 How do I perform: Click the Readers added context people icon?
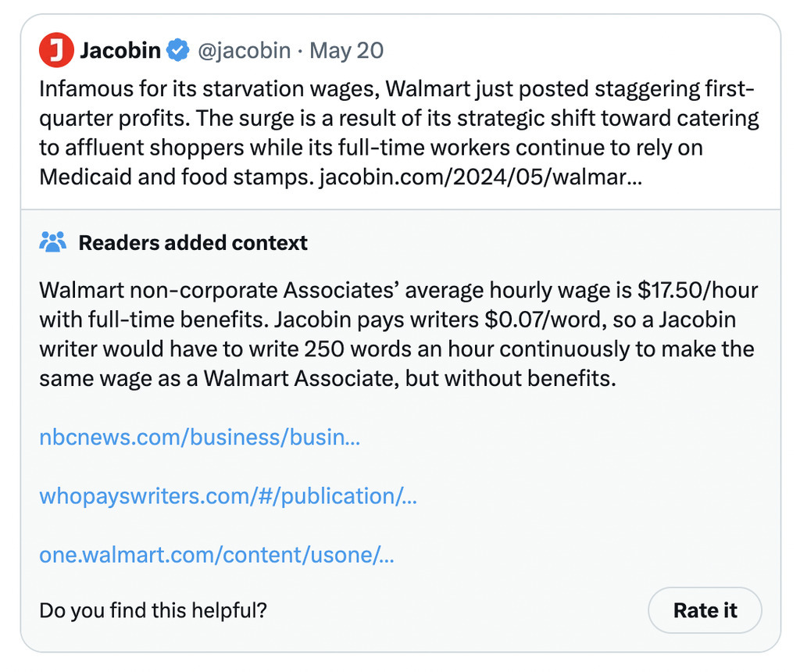click(53, 242)
